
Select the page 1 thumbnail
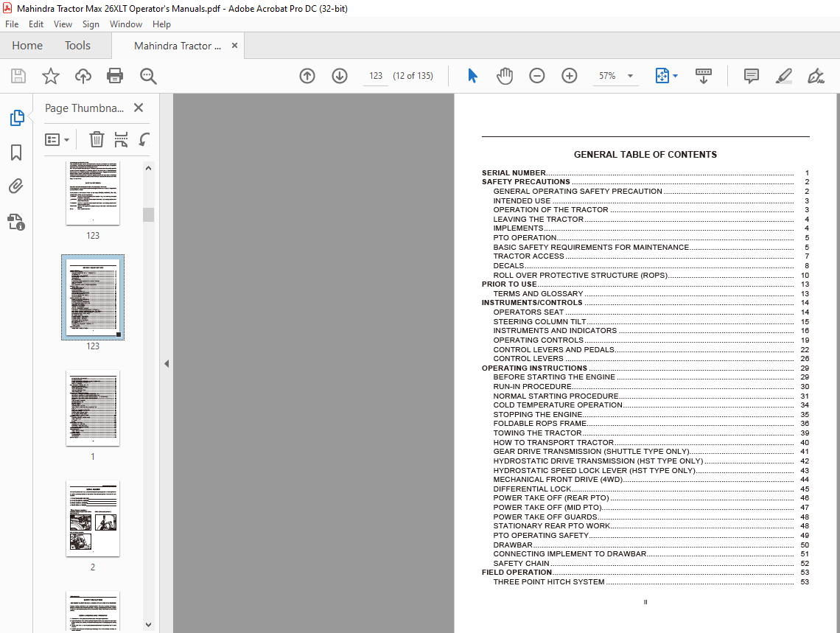[x=93, y=408]
